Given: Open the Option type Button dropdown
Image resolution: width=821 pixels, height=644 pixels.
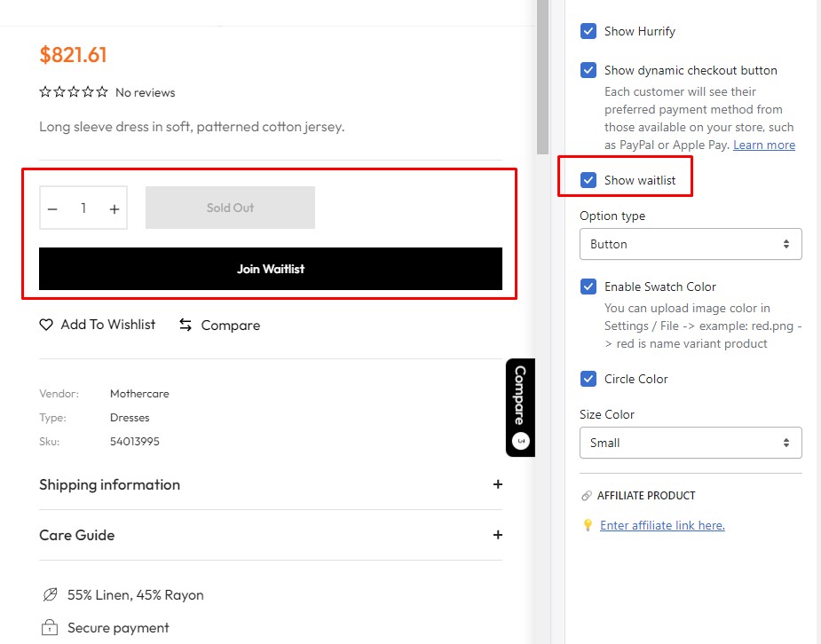Looking at the screenshot, I should pyautogui.click(x=690, y=244).
